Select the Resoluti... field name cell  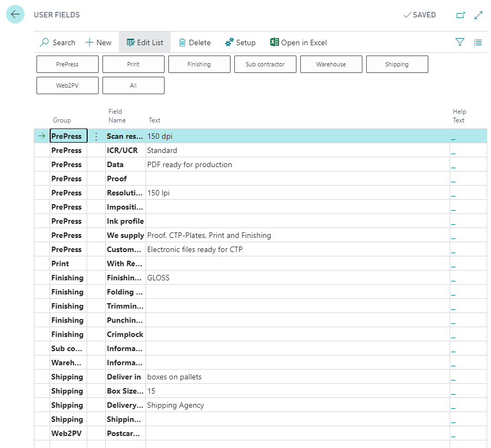coord(125,193)
